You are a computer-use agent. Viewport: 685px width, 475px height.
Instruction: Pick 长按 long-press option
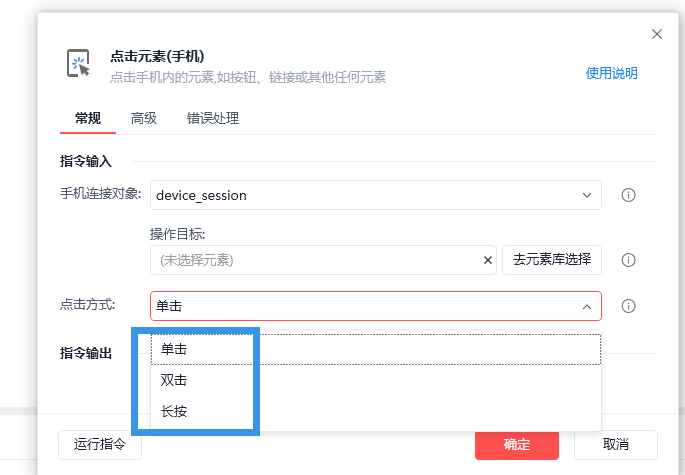175,411
